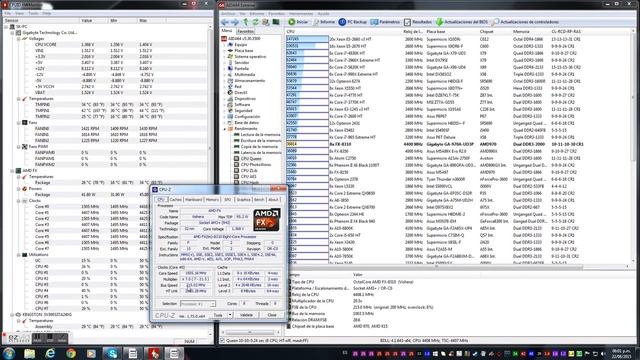Screen dimensions: 640x360
Task: Click Actualizaciones de controladores toolbar item
Action: click(x=525, y=22)
